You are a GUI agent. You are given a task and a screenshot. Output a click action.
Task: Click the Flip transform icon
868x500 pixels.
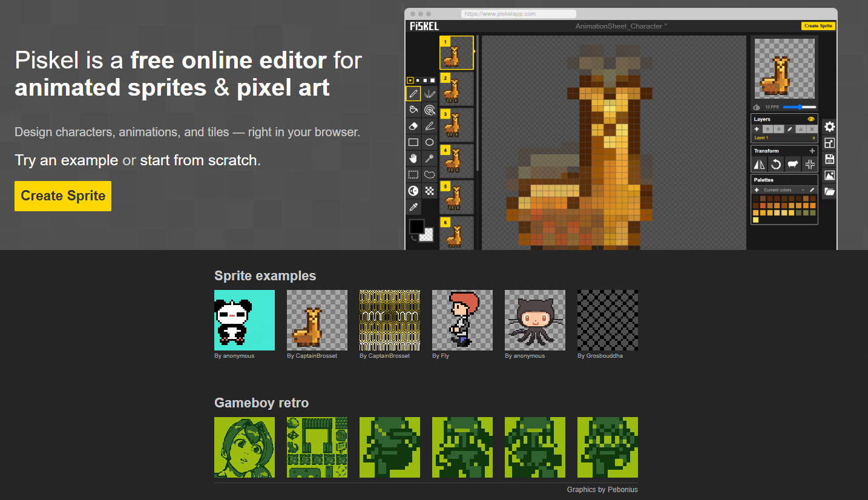point(759,164)
